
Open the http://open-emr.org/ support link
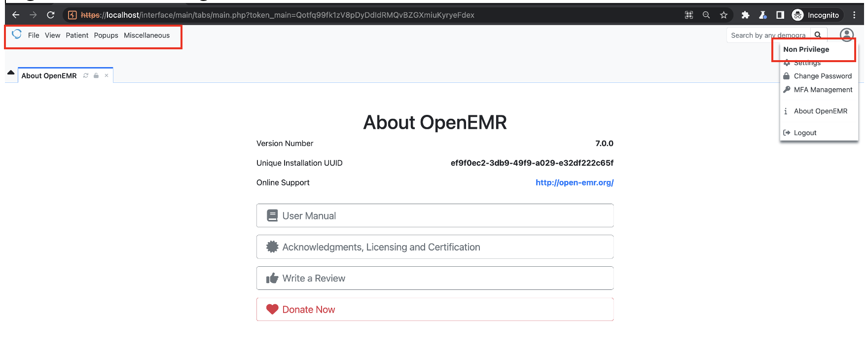pyautogui.click(x=575, y=182)
